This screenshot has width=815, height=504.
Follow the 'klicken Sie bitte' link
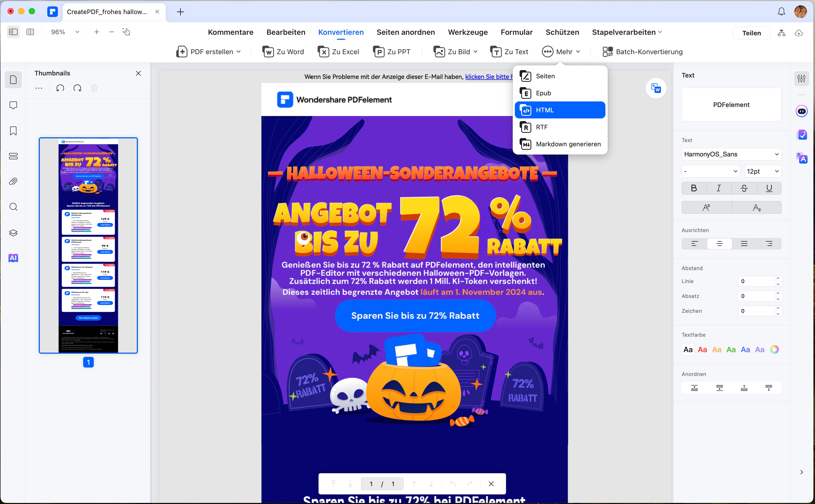[489, 77]
